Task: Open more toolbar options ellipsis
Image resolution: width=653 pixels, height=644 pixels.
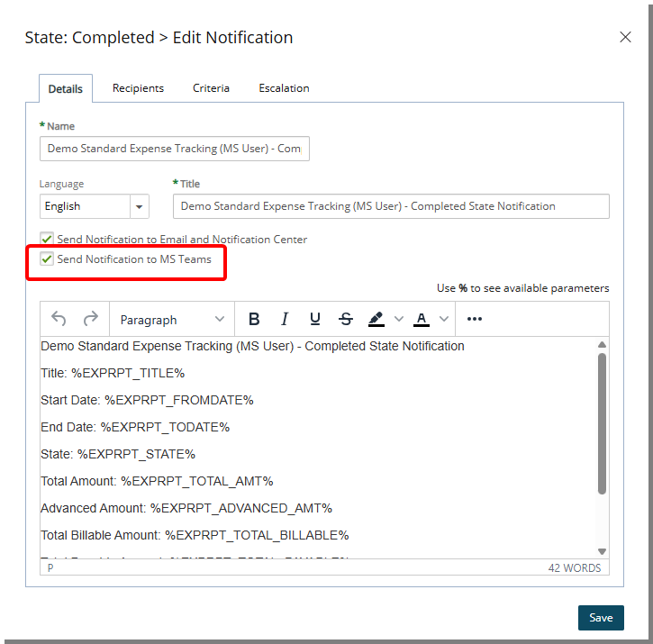Action: pos(475,319)
